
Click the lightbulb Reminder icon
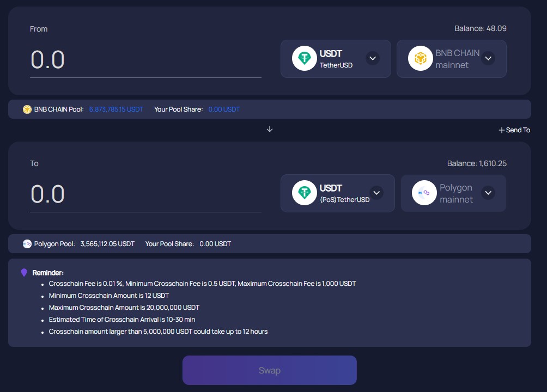(24, 272)
